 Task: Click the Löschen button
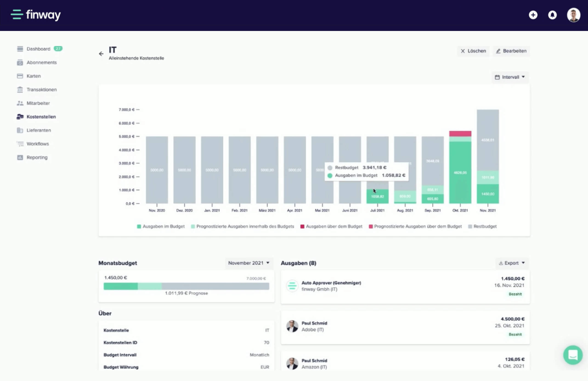473,51
